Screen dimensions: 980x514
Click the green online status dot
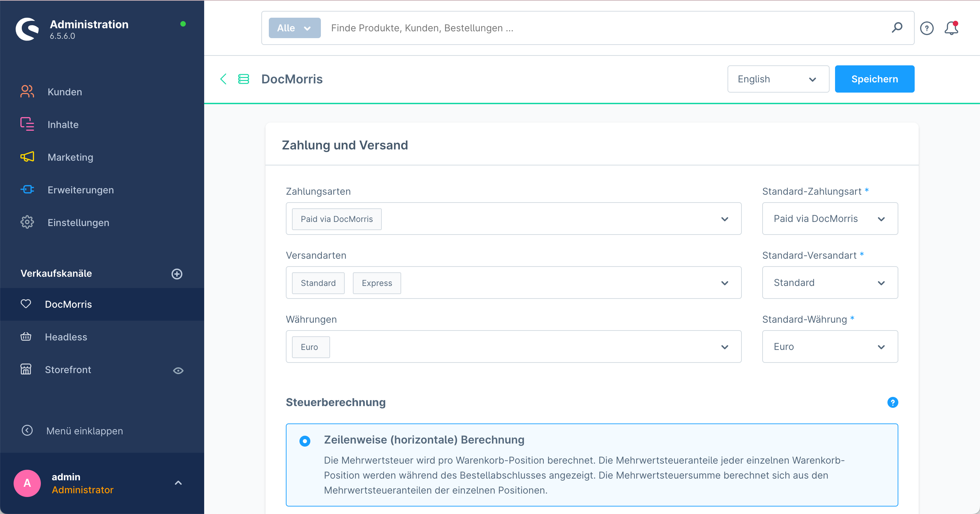[183, 24]
